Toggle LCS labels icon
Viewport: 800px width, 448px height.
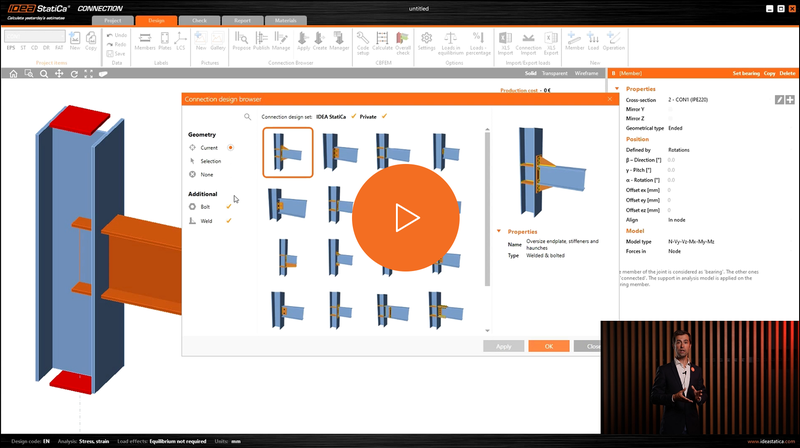[x=181, y=41]
